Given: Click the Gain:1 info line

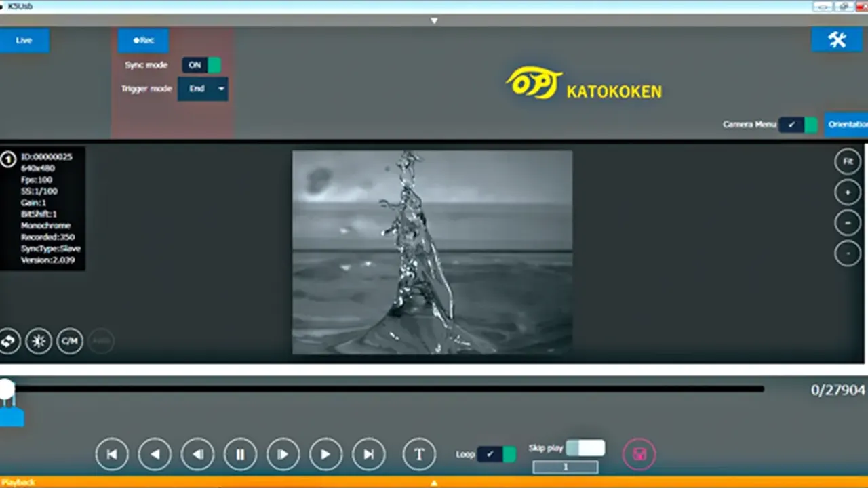Looking at the screenshot, I should (34, 203).
